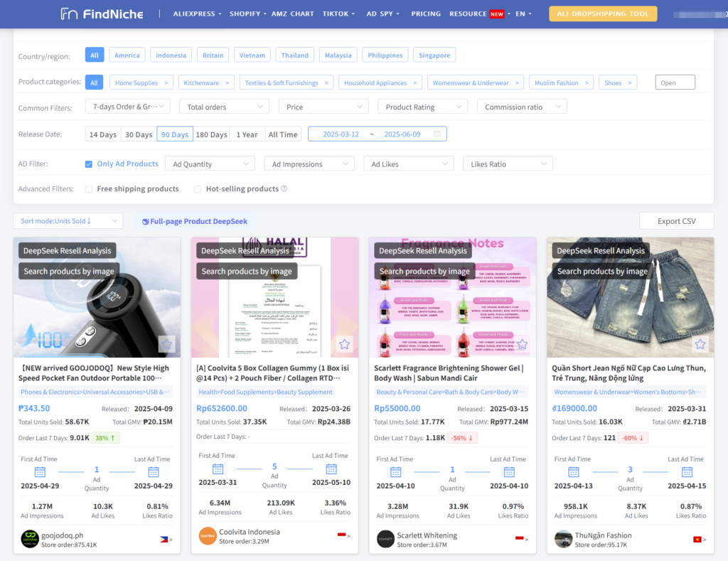This screenshot has width=728, height=561.
Task: Tick the Hot-selling products checkbox
Action: [x=198, y=189]
